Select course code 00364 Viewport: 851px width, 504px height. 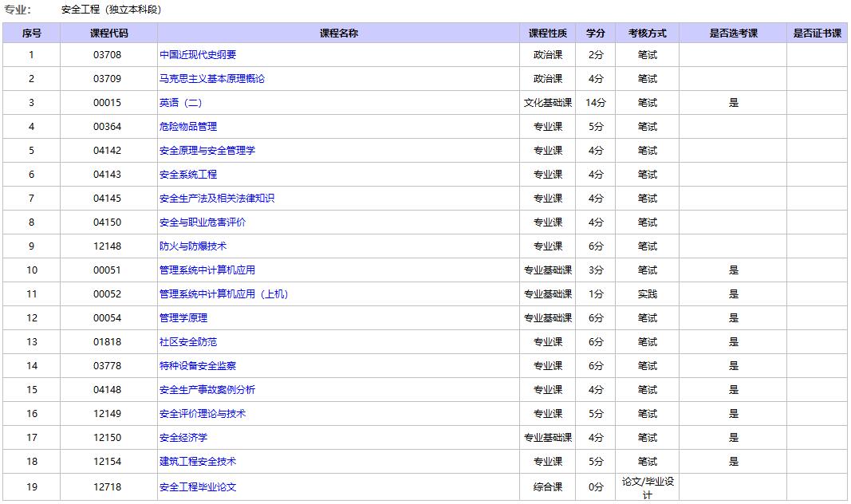pos(108,127)
